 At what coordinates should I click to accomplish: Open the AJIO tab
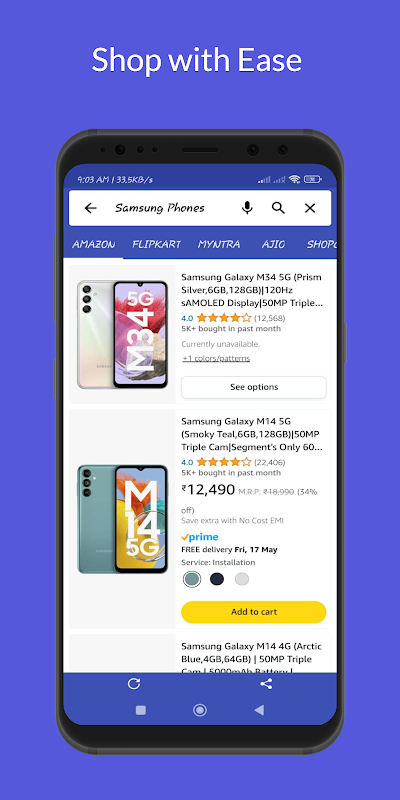click(x=273, y=244)
